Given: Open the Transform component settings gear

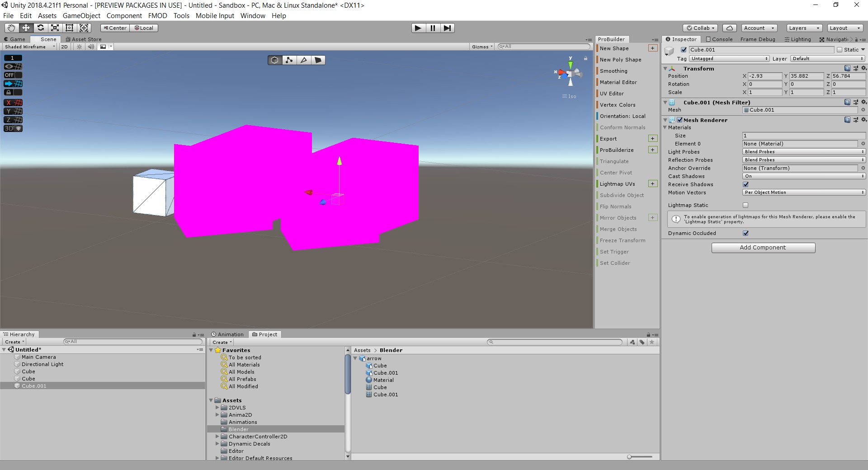Looking at the screenshot, I should pyautogui.click(x=863, y=68).
